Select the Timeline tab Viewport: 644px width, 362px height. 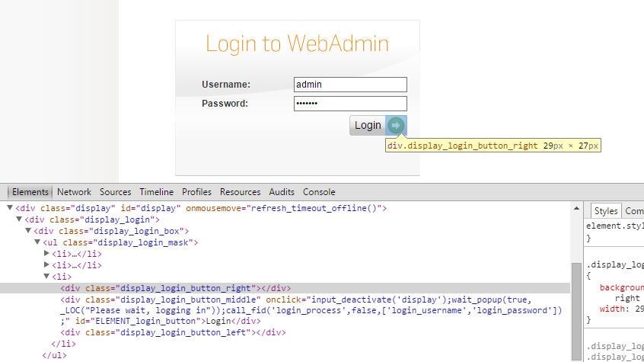pos(156,192)
